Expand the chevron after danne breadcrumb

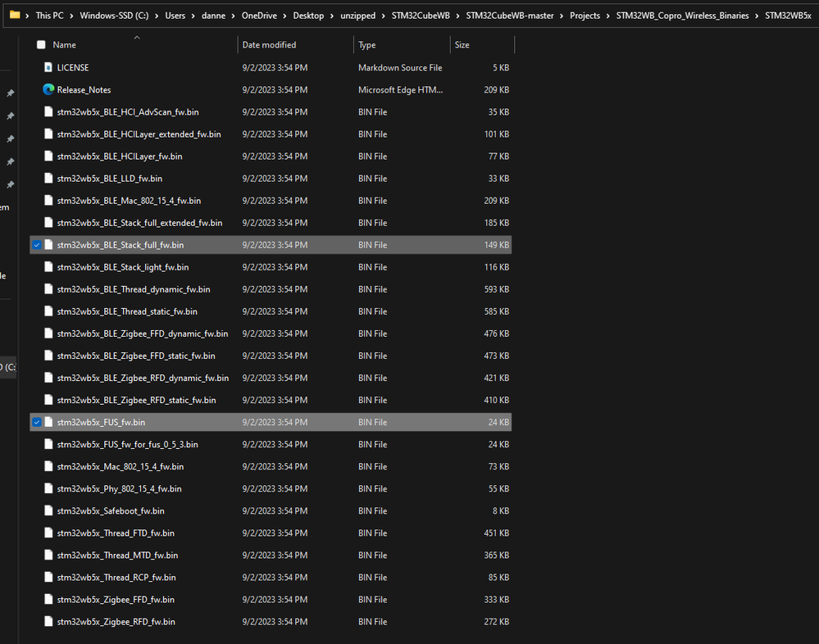(233, 16)
